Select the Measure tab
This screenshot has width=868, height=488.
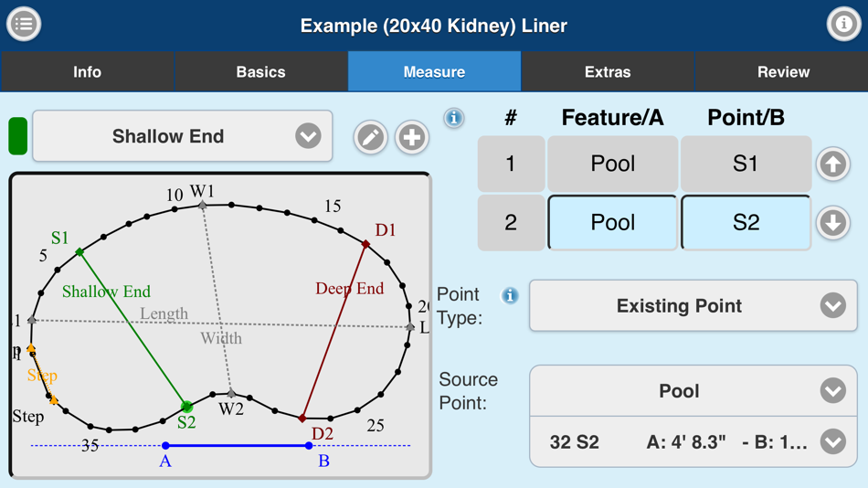[x=434, y=72]
